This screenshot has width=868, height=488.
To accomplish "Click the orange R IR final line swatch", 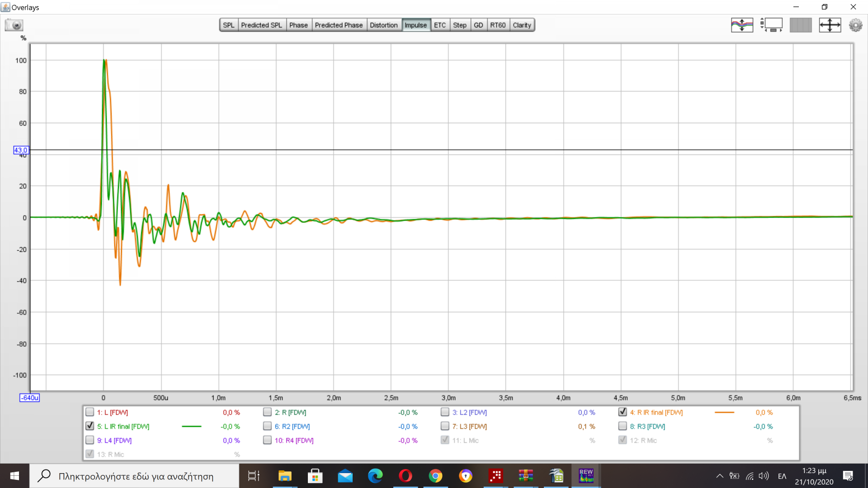I will click(x=724, y=413).
